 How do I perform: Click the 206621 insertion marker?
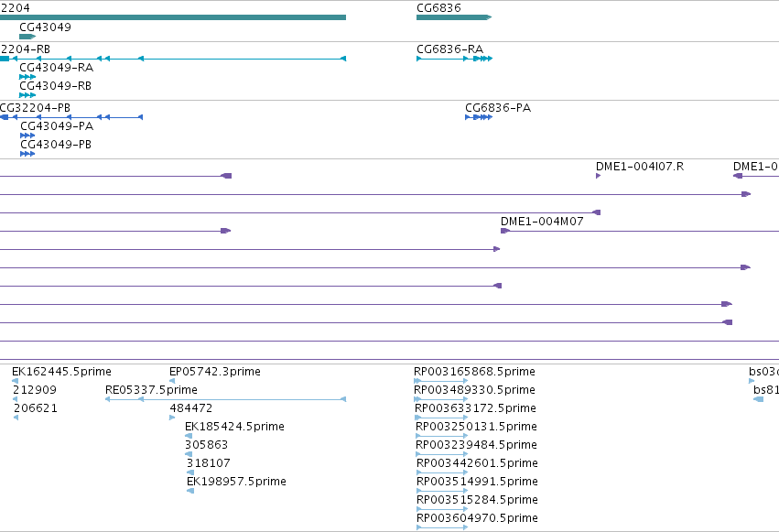coord(16,418)
